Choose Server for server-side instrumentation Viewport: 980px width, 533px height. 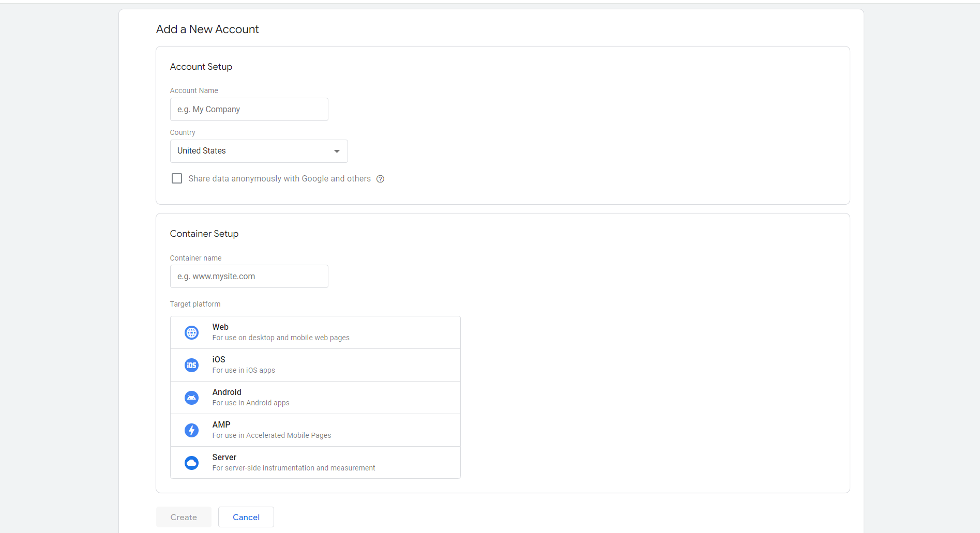pos(314,463)
